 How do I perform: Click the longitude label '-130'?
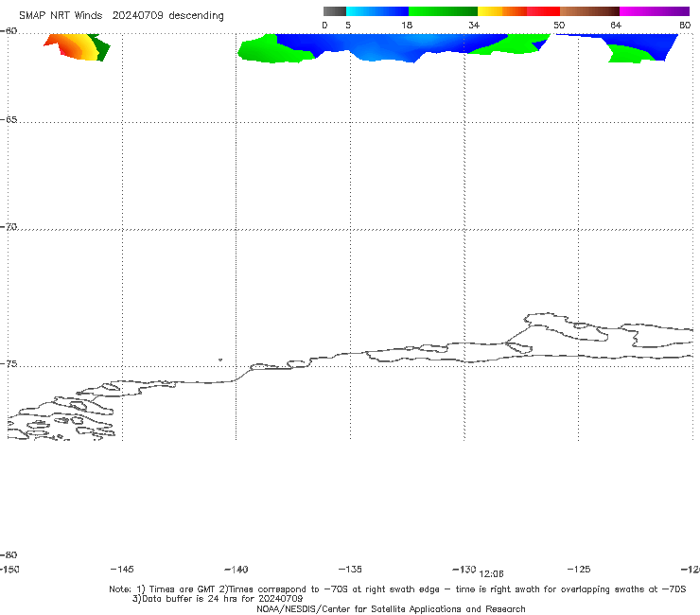tap(464, 570)
